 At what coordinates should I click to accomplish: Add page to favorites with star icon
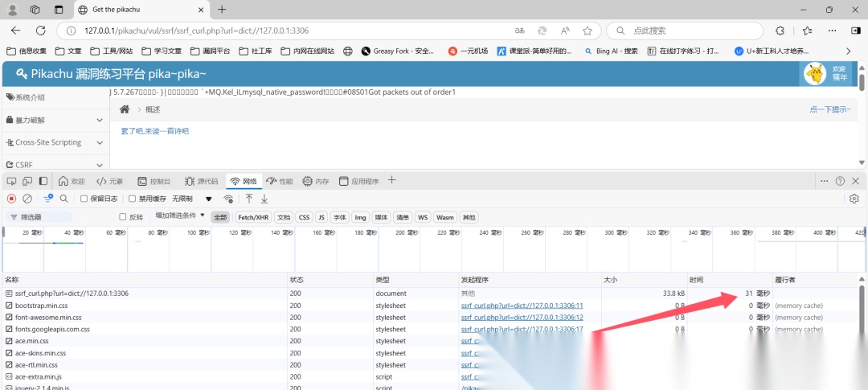(588, 31)
